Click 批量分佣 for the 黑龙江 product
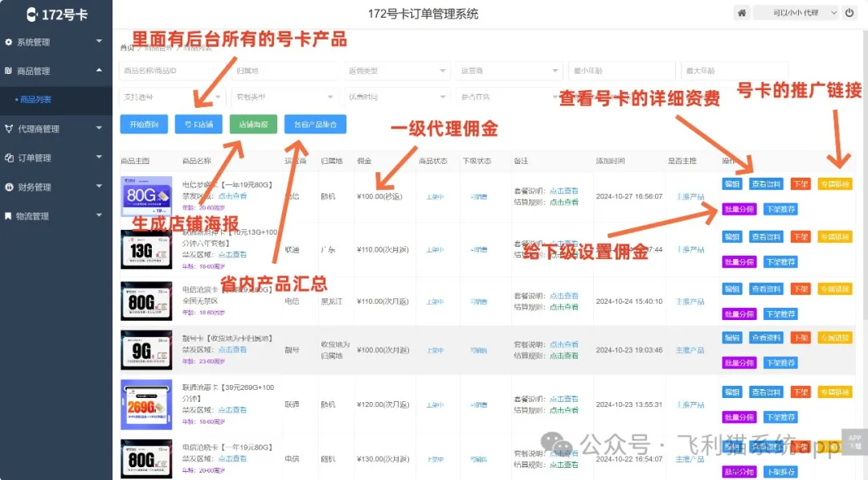The height and width of the screenshot is (480, 868). [x=739, y=314]
